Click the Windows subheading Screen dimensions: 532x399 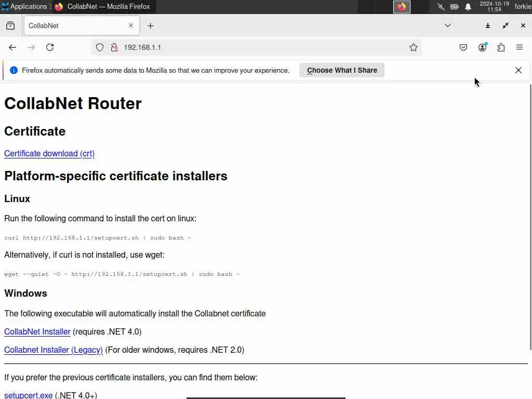(x=25, y=294)
